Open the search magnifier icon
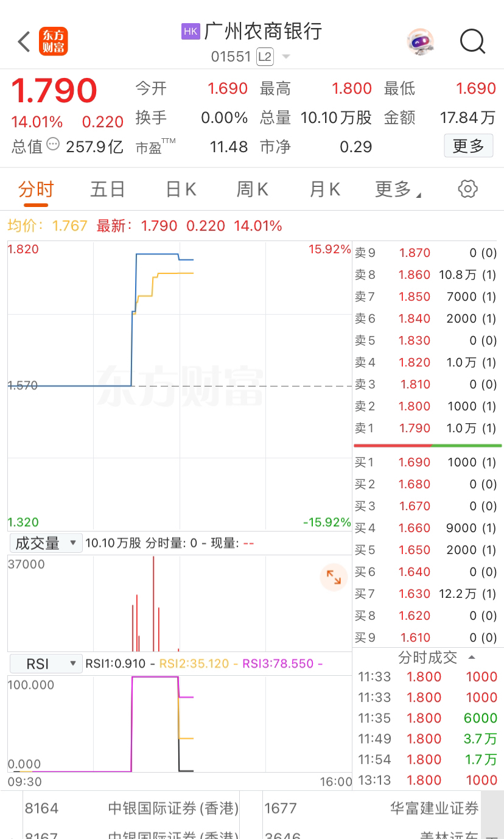The height and width of the screenshot is (839, 504). click(x=472, y=42)
